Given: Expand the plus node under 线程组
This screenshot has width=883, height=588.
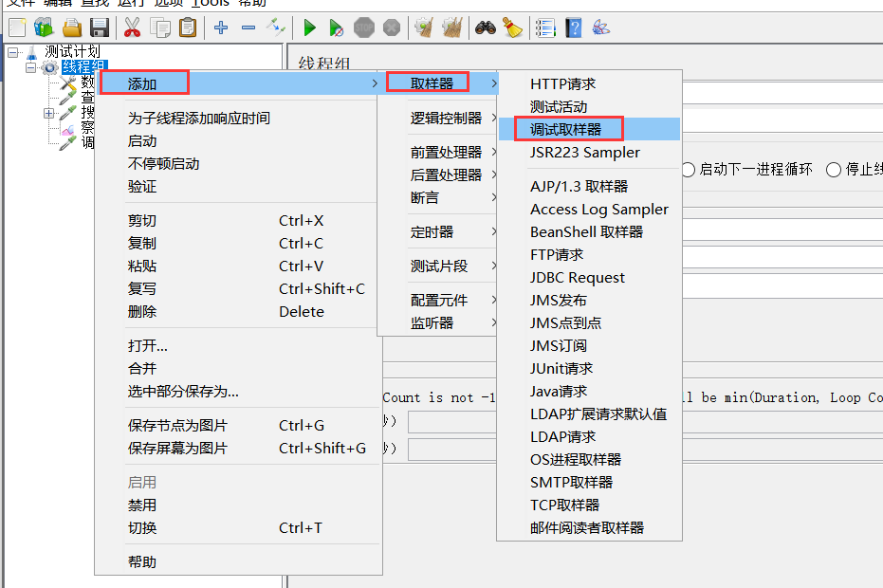Looking at the screenshot, I should click(49, 114).
